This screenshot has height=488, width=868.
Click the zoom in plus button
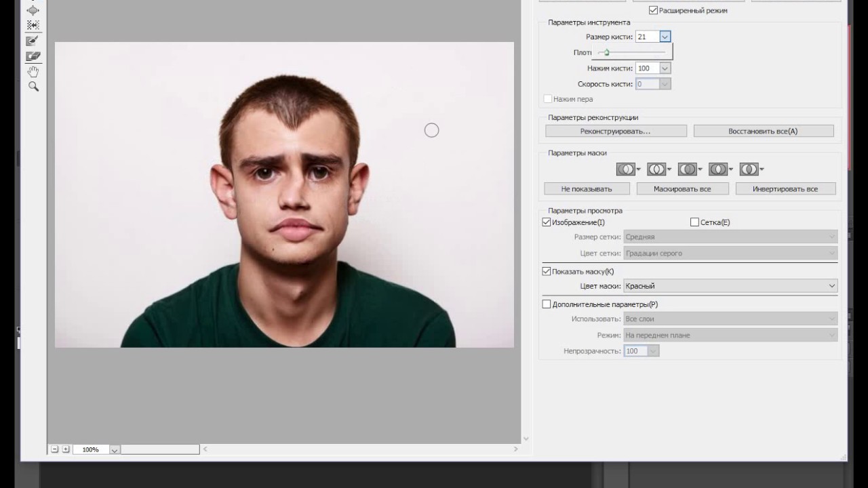[x=66, y=449]
